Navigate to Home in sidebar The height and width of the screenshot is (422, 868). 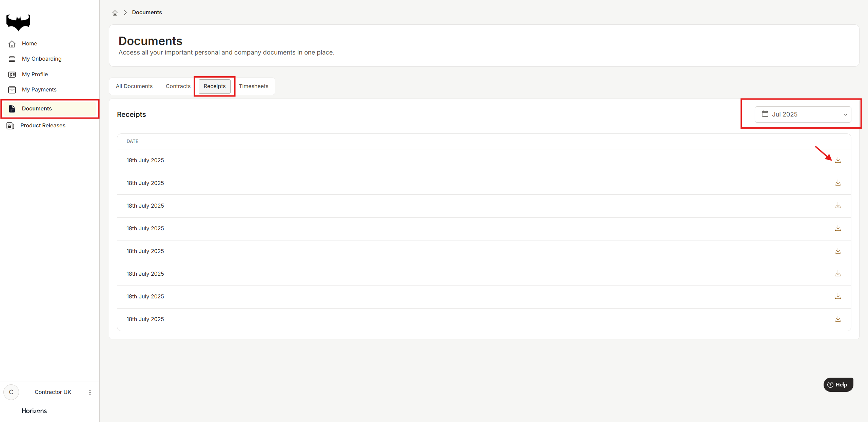29,44
